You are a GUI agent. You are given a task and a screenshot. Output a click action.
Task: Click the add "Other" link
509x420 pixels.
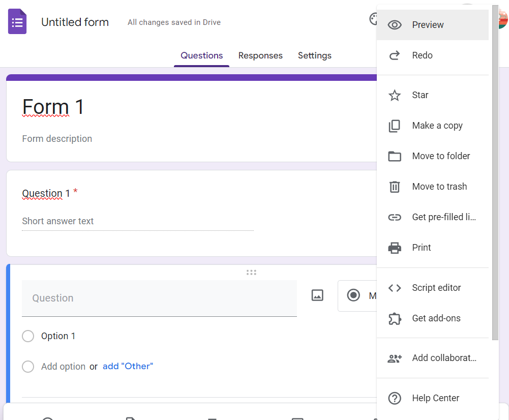128,366
